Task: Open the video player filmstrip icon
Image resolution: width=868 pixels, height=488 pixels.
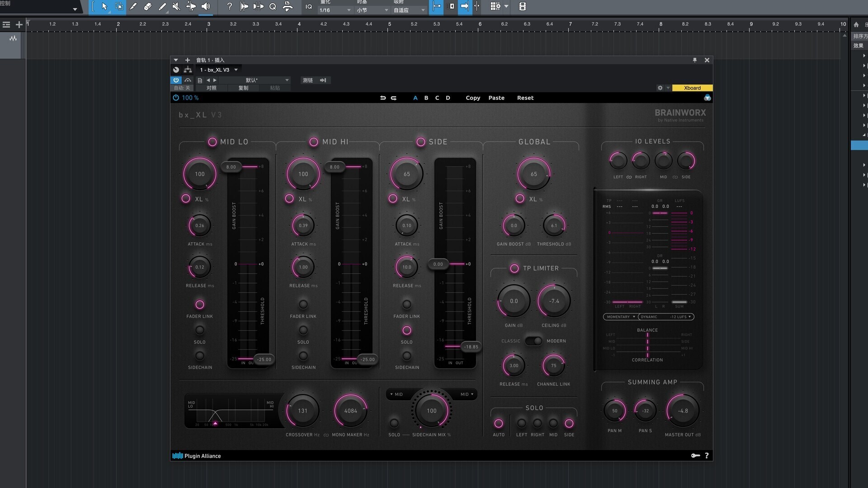Action: point(523,6)
